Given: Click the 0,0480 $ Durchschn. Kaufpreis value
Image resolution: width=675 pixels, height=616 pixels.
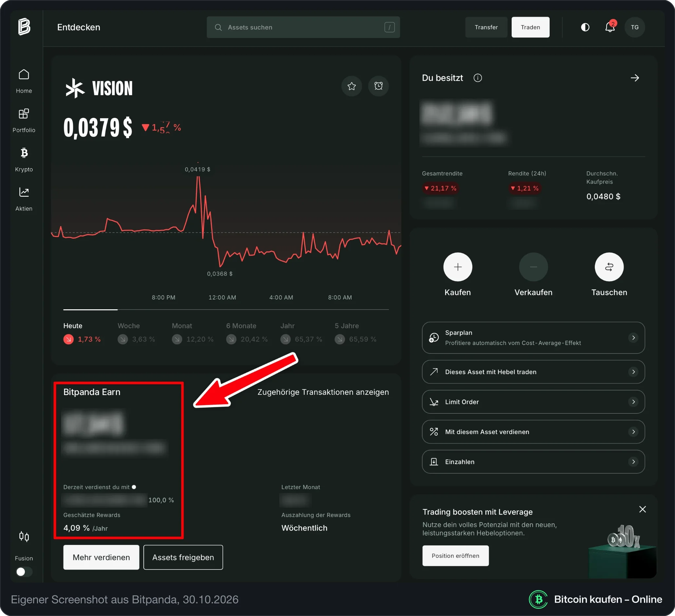Looking at the screenshot, I should pos(603,196).
